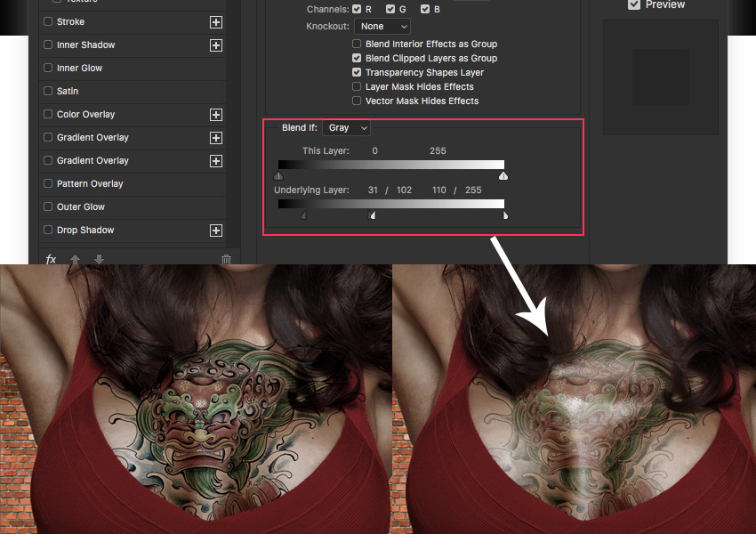Click This Layer white point slider handle

pos(503,175)
